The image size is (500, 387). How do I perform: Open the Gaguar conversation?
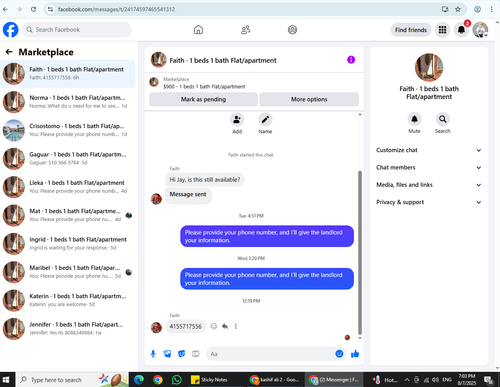(68, 159)
